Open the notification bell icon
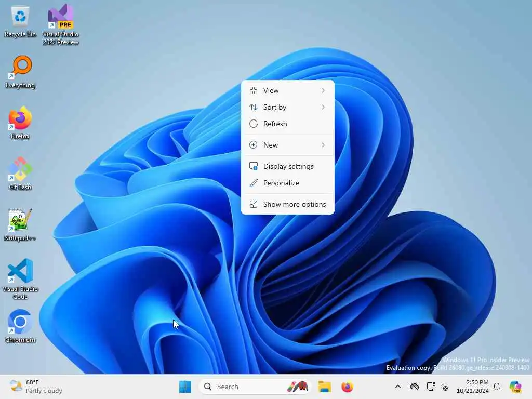The image size is (532, 399). 497,387
